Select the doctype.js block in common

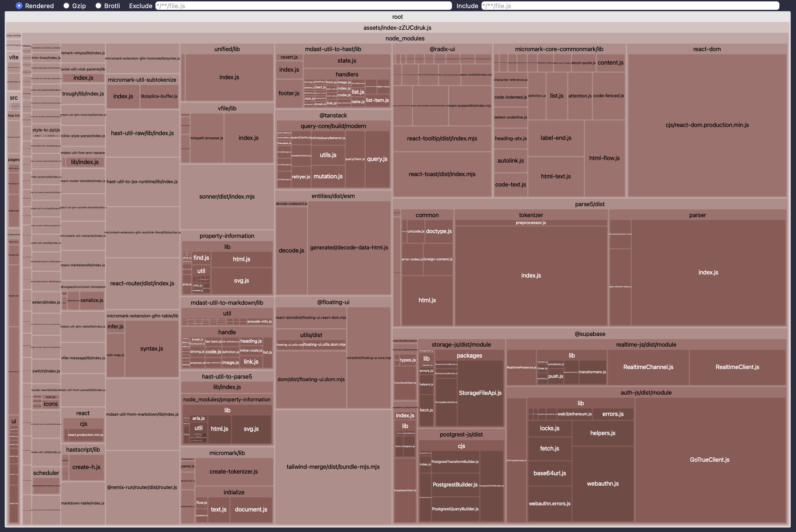tap(439, 231)
